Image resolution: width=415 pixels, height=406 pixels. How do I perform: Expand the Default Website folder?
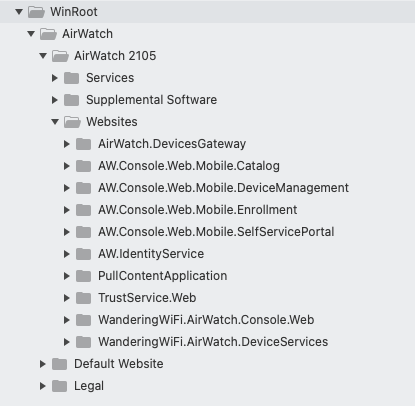point(43,364)
